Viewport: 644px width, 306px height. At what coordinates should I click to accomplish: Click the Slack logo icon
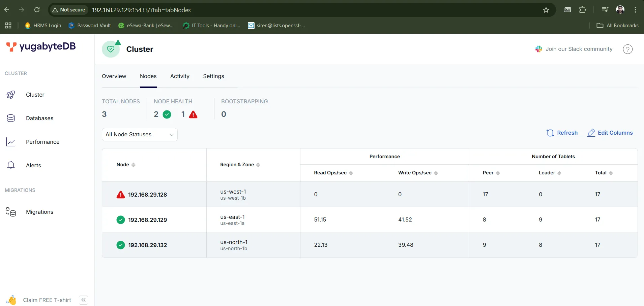pos(539,49)
